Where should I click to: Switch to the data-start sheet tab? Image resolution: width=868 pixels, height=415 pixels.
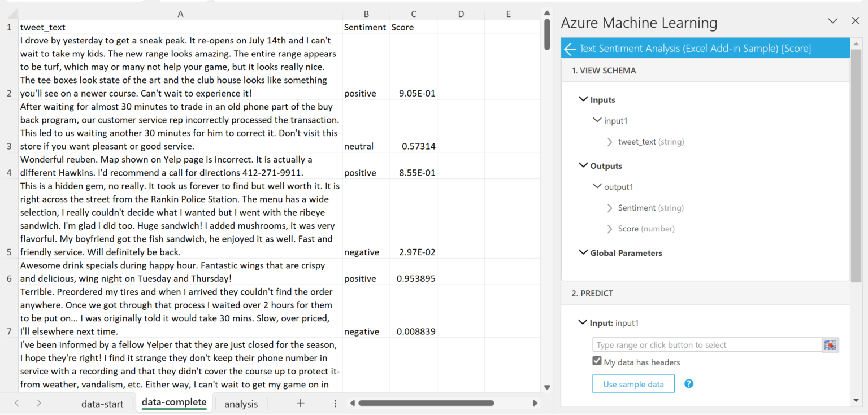102,404
